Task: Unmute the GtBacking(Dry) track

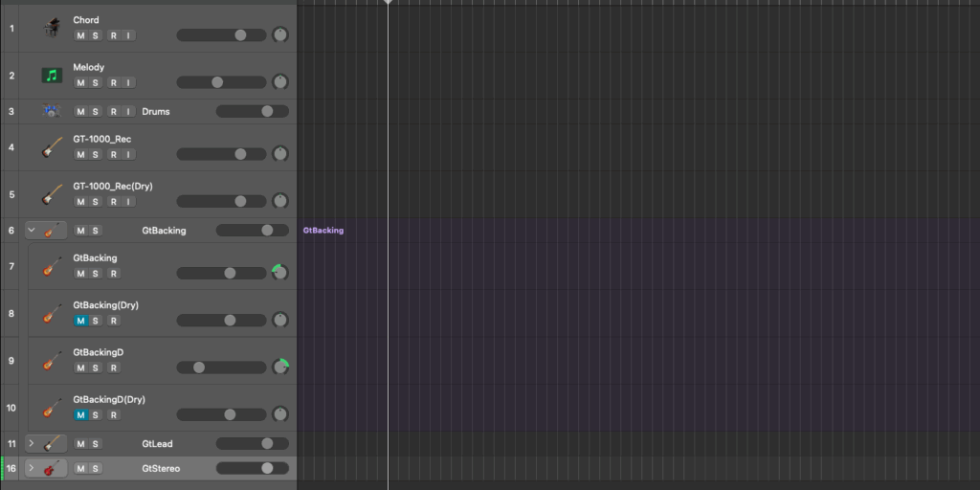Action: pyautogui.click(x=80, y=321)
